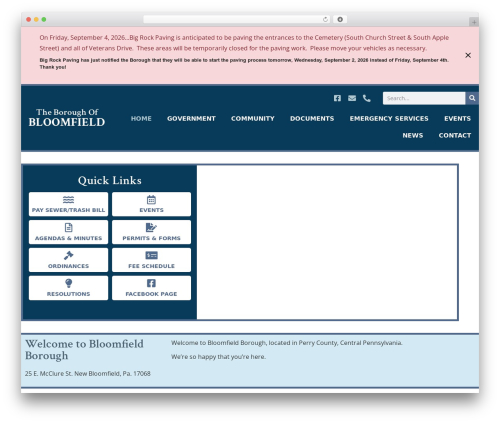The width and height of the screenshot is (500, 423).
Task: Click the 25 E. McClure St. address text
Action: coord(88,374)
